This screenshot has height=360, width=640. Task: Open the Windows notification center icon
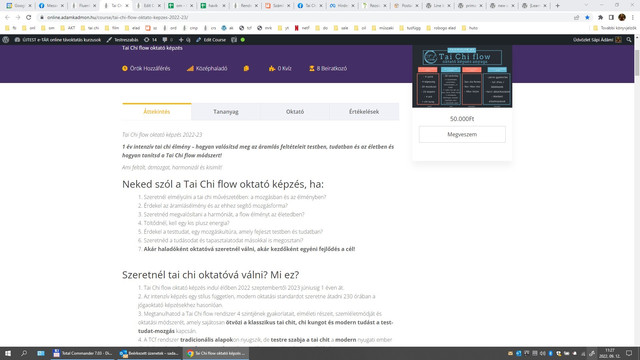click(629, 353)
